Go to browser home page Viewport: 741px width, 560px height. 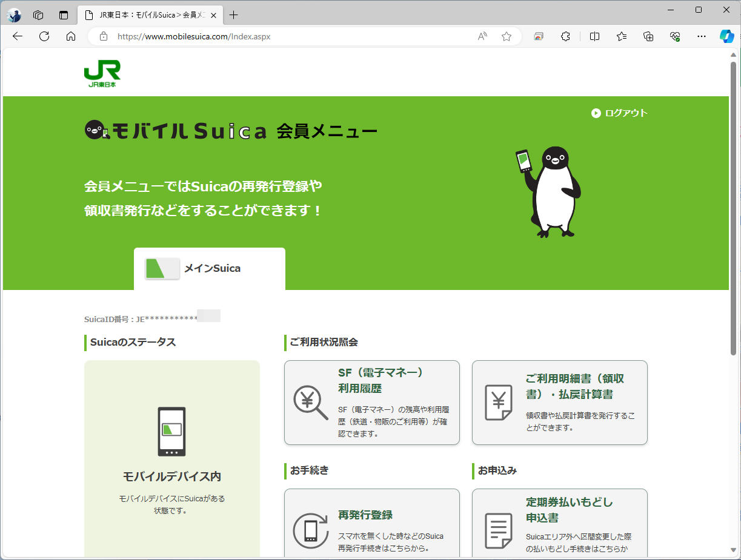pyautogui.click(x=71, y=36)
